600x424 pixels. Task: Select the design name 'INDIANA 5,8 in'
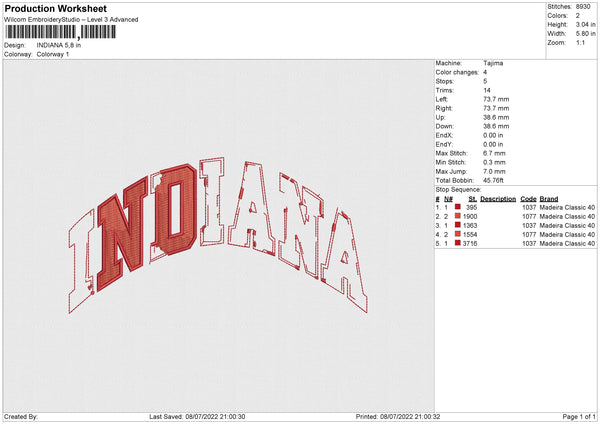(x=59, y=45)
